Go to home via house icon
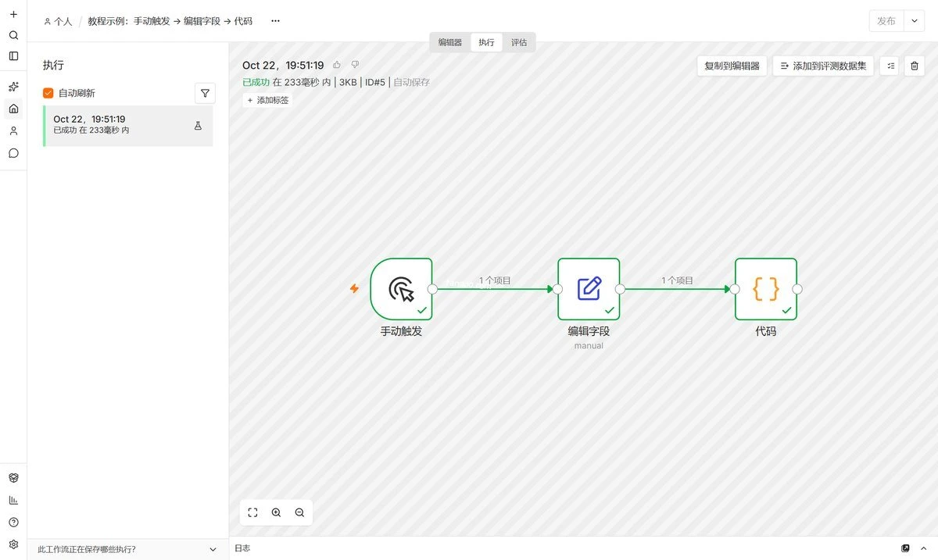This screenshot has height=560, width=938. point(13,109)
